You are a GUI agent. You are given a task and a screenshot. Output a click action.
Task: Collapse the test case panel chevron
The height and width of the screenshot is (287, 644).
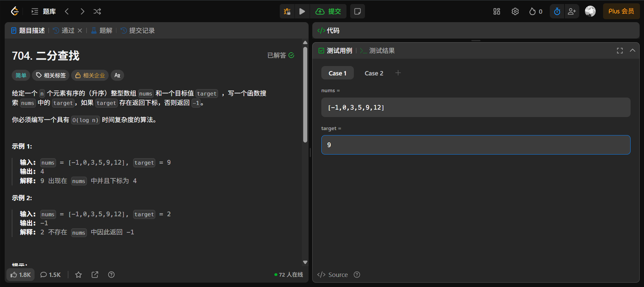pyautogui.click(x=633, y=51)
